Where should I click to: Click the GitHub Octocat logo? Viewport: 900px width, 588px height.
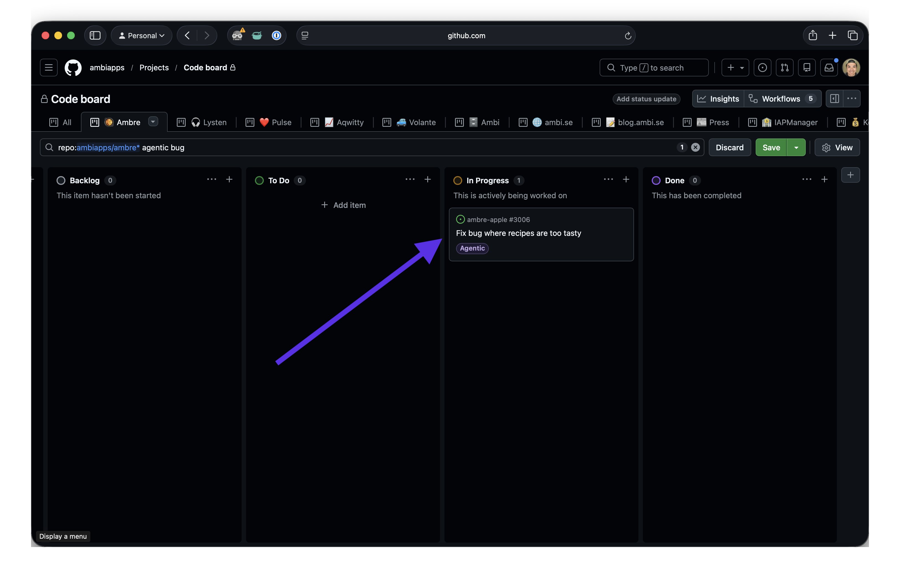click(73, 68)
